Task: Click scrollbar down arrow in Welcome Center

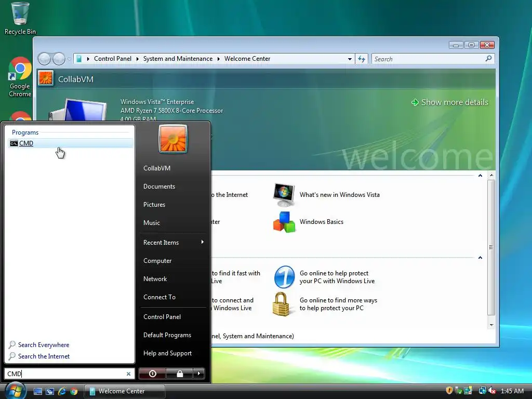Action: click(x=491, y=325)
